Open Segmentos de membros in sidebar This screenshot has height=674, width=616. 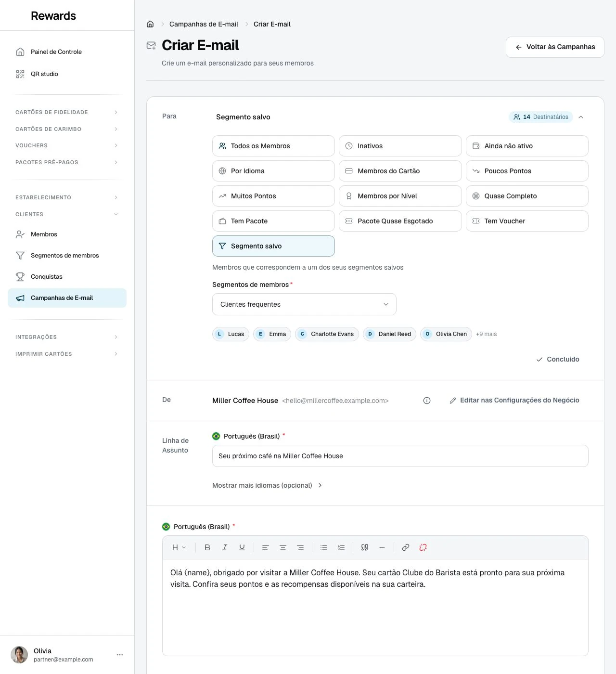click(67, 256)
